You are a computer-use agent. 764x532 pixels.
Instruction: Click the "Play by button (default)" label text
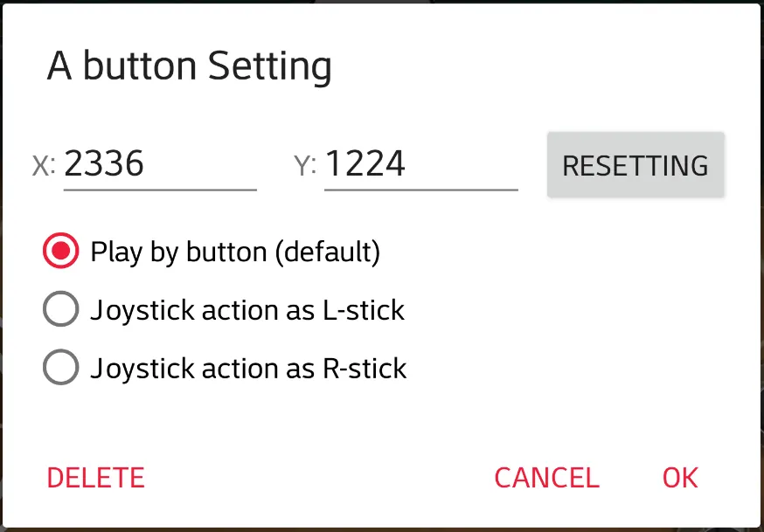pyautogui.click(x=234, y=252)
